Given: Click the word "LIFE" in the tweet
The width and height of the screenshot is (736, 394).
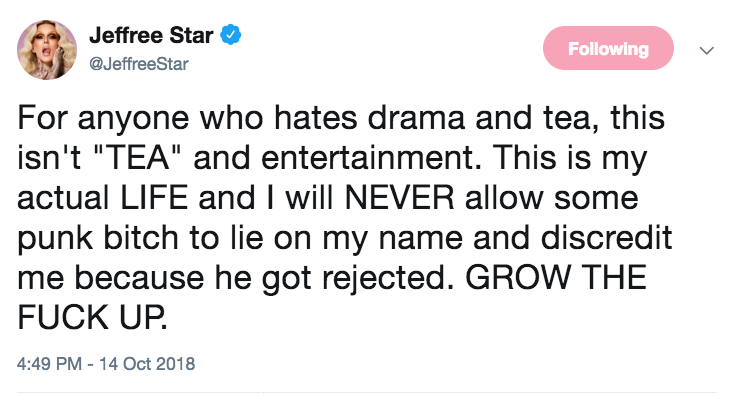Looking at the screenshot, I should click(x=154, y=198).
